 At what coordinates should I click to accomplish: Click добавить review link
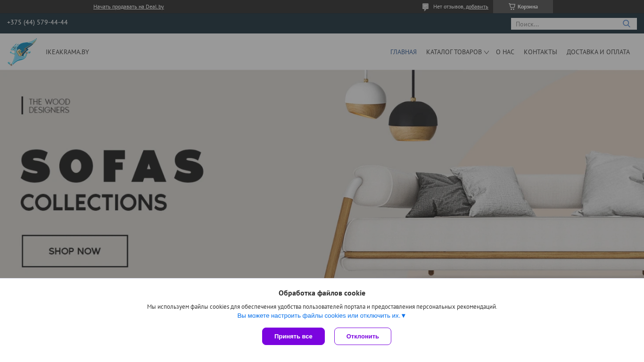477,7
